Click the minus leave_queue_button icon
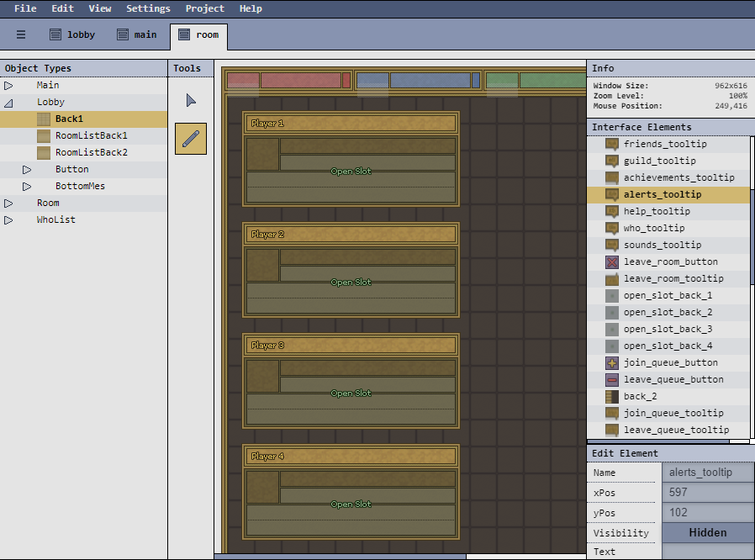The width and height of the screenshot is (755, 560). click(612, 380)
